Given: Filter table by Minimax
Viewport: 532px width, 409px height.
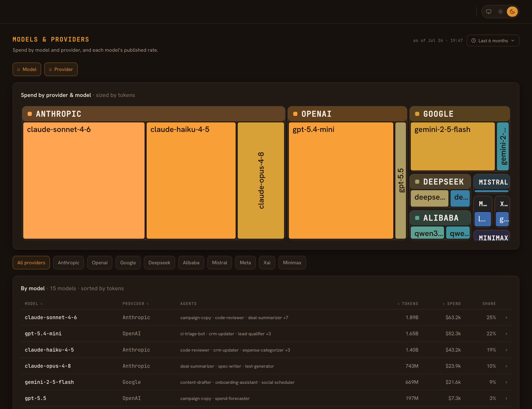Looking at the screenshot, I should click(292, 263).
